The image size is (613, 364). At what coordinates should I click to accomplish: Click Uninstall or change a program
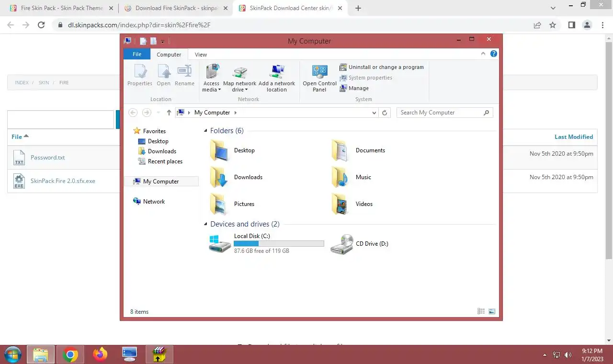[382, 67]
